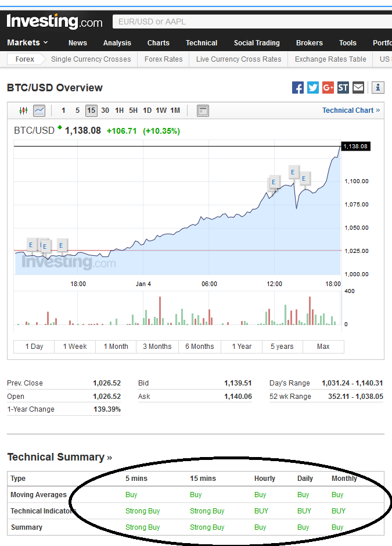This screenshot has height=546, width=392.
Task: Select 15 minute chart interval
Action: [91, 110]
